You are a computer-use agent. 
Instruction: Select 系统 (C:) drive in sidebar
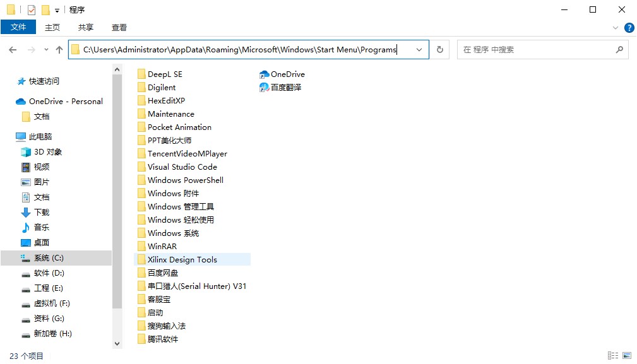[49, 258]
